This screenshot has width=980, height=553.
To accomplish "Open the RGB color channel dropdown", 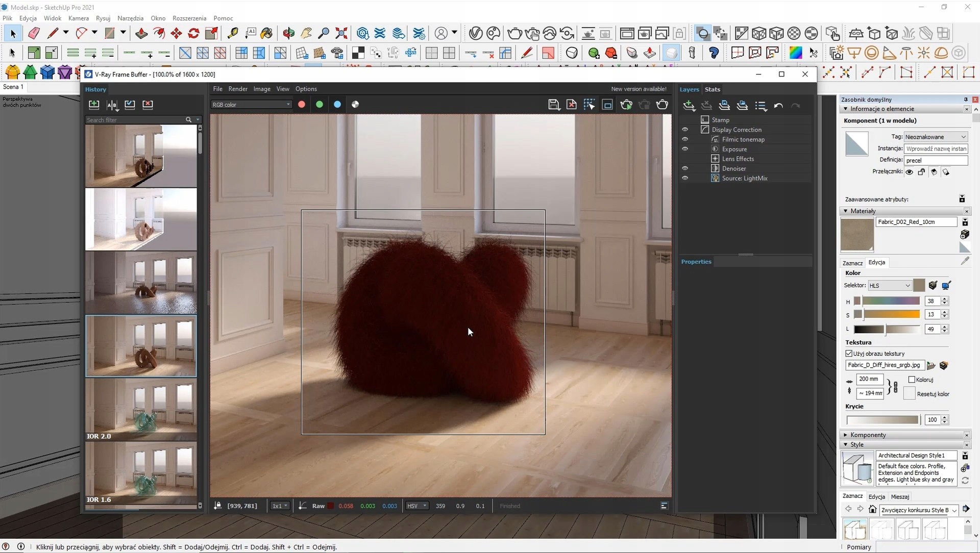I will point(251,105).
